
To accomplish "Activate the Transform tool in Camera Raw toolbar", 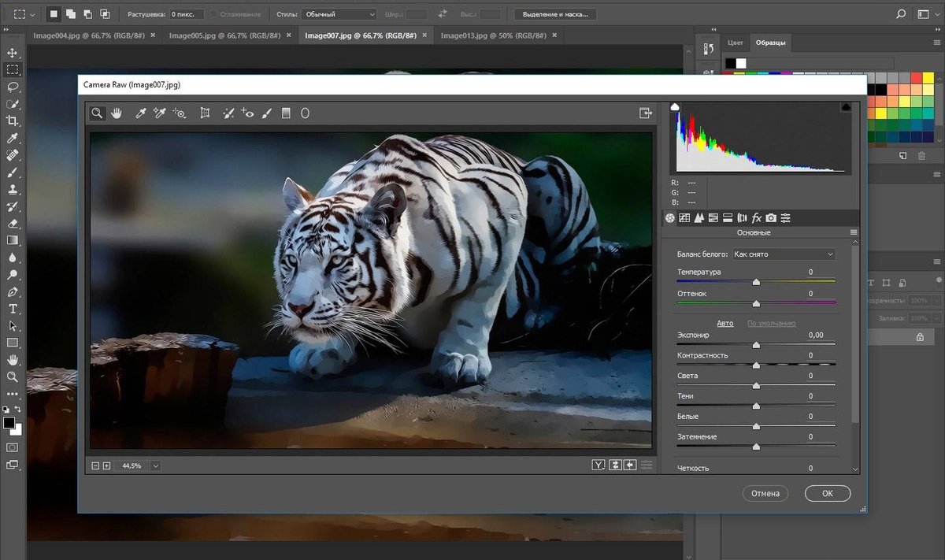I will point(205,113).
